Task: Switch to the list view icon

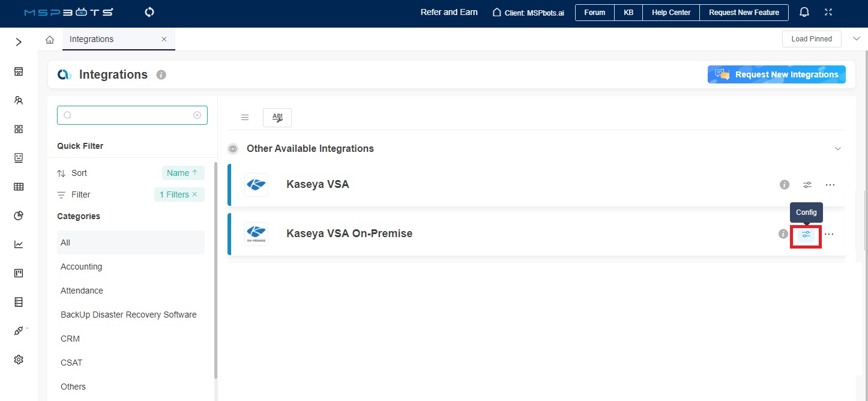Action: [x=245, y=118]
